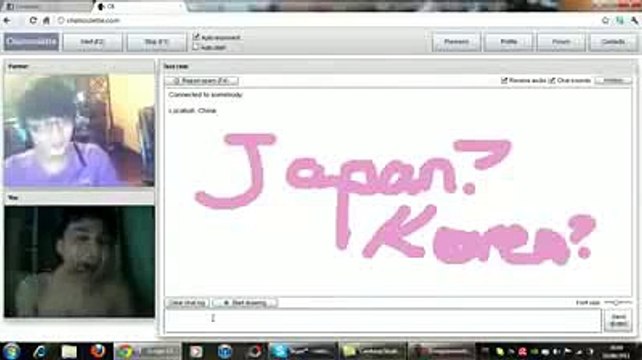Screen dimensions: 642x360
Task: Open the HP taskbar icon
Action: click(x=225, y=351)
